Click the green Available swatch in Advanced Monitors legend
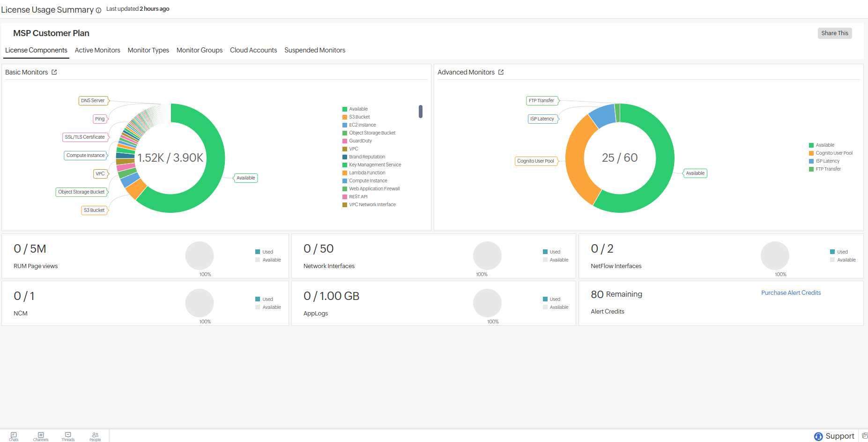This screenshot has height=442, width=868. (811, 145)
